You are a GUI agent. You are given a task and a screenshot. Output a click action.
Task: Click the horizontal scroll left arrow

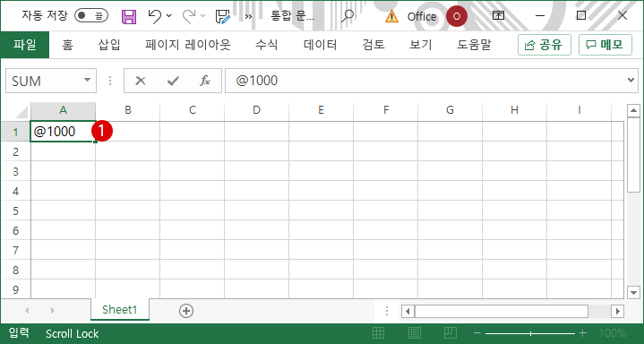[x=408, y=311]
